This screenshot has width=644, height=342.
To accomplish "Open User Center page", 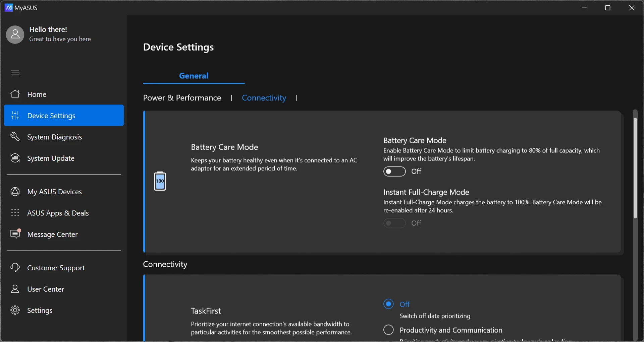I will click(x=64, y=289).
